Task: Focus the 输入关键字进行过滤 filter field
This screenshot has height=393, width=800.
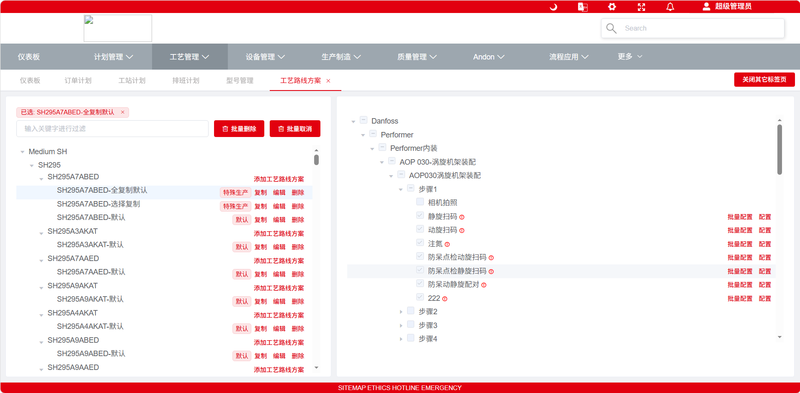Action: point(112,129)
